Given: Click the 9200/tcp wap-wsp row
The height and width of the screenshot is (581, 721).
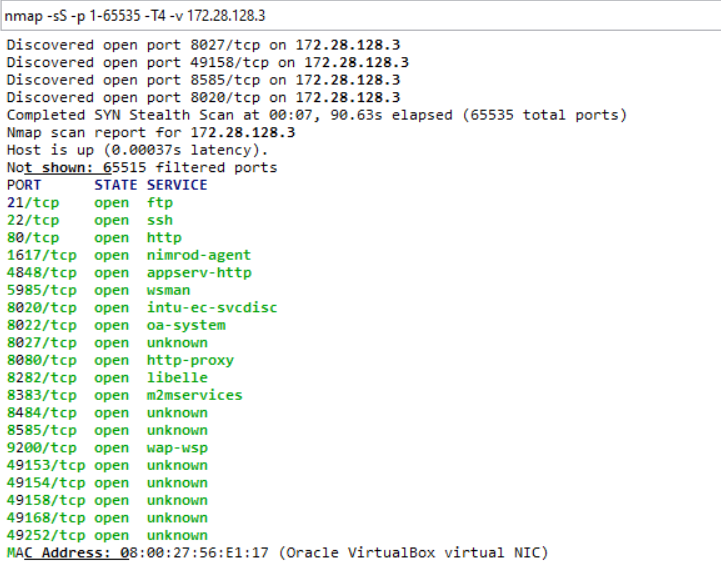Looking at the screenshot, I should (x=107, y=448).
